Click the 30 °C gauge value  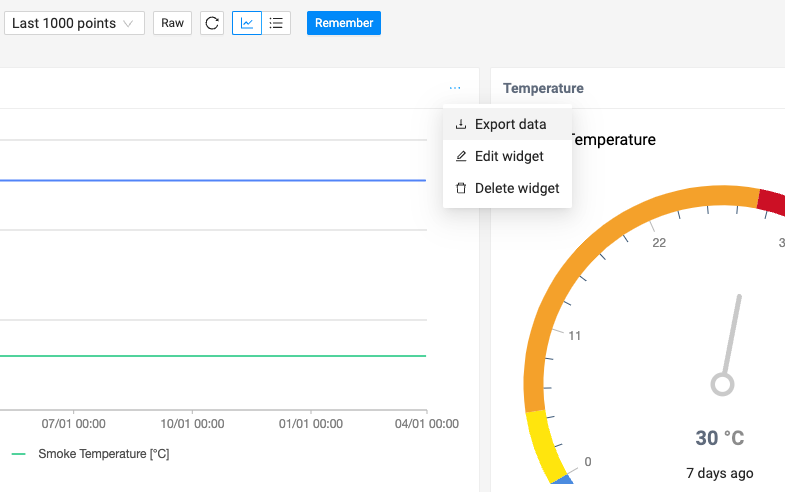719,438
